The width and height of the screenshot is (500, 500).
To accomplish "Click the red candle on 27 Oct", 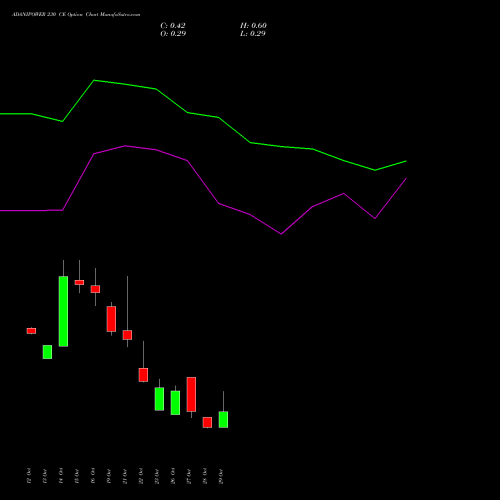I will pos(191,394).
